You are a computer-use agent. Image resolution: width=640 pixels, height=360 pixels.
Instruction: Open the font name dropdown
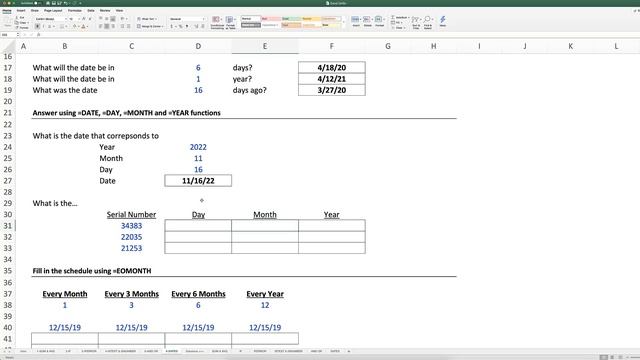[66, 19]
